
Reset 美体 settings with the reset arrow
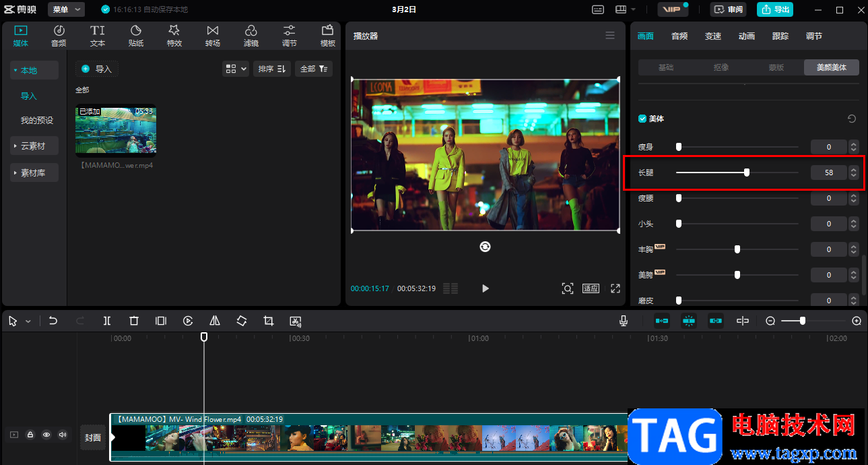852,119
